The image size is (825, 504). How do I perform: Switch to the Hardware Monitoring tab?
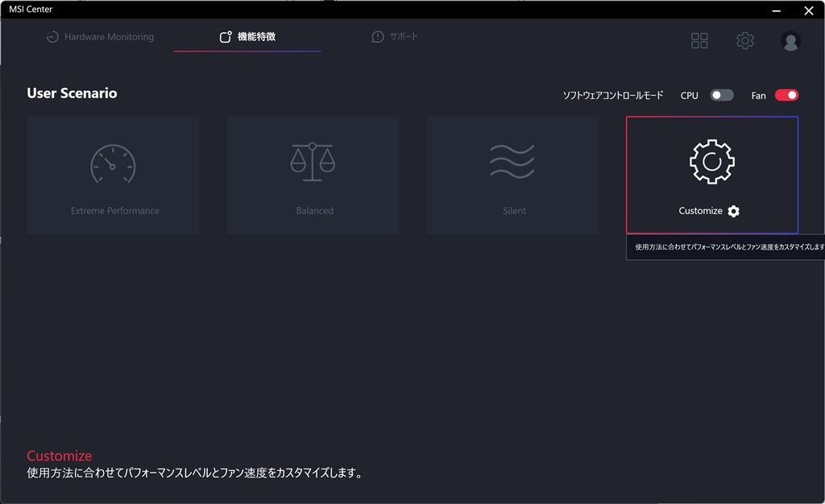click(x=100, y=36)
